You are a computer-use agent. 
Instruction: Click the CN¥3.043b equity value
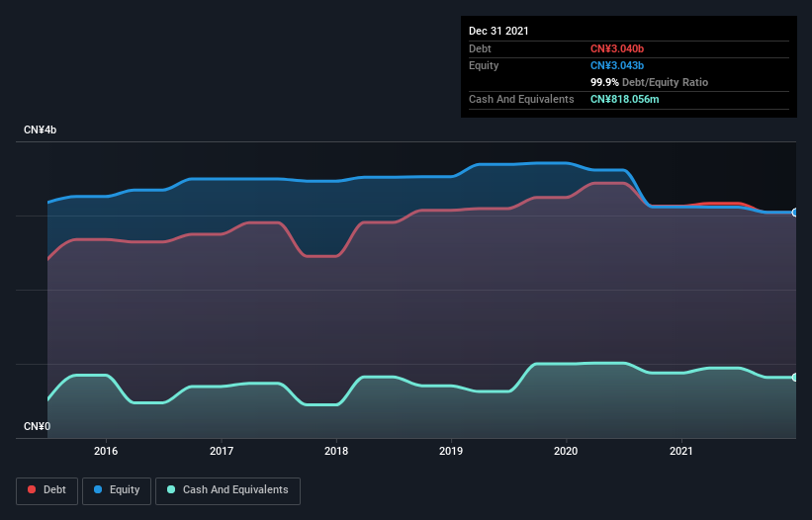point(617,65)
